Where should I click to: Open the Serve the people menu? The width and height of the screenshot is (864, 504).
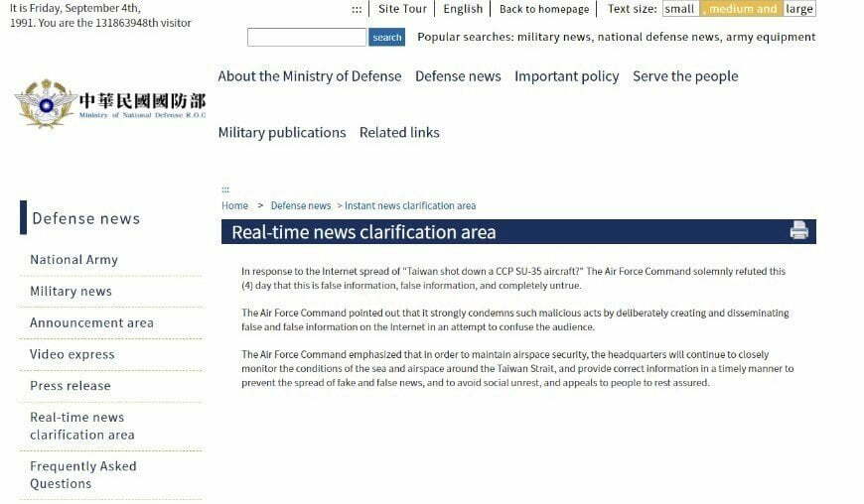point(685,76)
